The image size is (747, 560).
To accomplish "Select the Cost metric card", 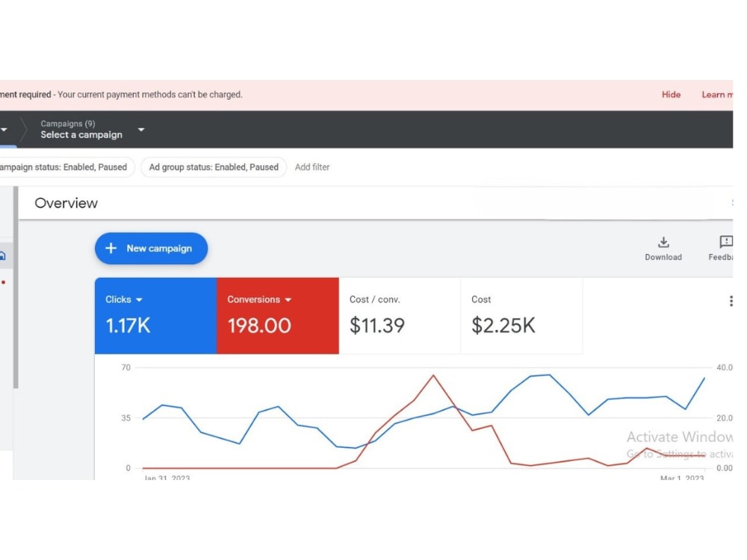I will tap(521, 316).
